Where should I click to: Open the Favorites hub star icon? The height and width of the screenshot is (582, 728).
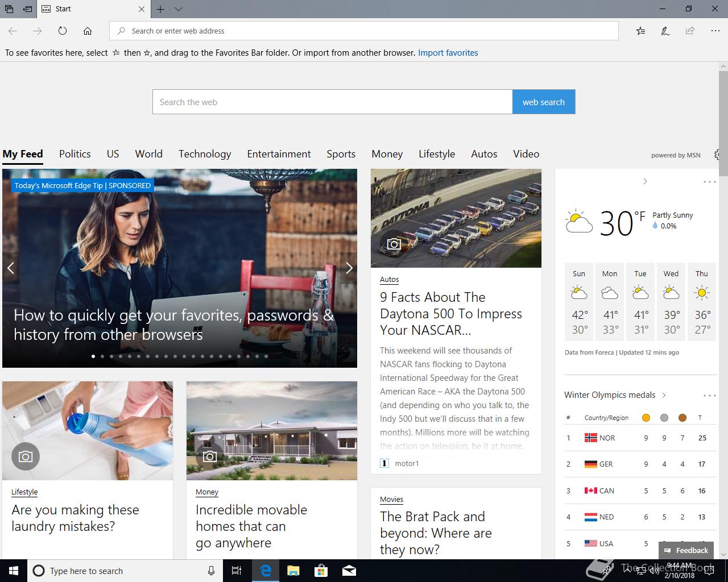tap(640, 31)
